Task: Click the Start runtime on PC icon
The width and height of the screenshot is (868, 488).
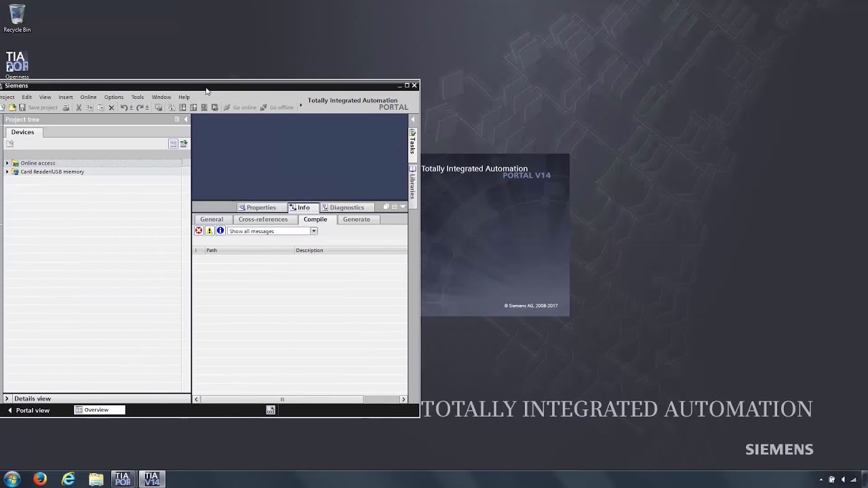Action: pos(215,107)
